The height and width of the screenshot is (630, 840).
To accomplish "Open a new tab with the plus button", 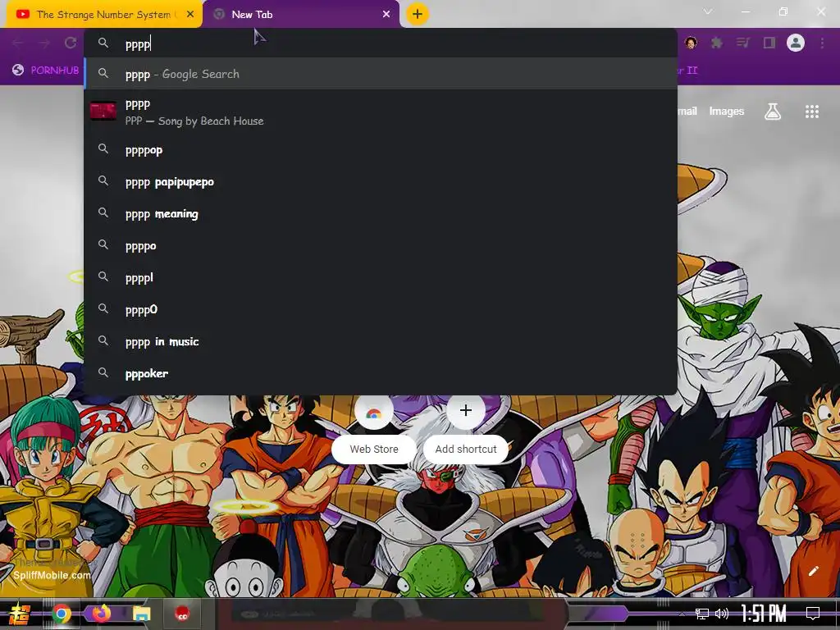I will (x=418, y=14).
